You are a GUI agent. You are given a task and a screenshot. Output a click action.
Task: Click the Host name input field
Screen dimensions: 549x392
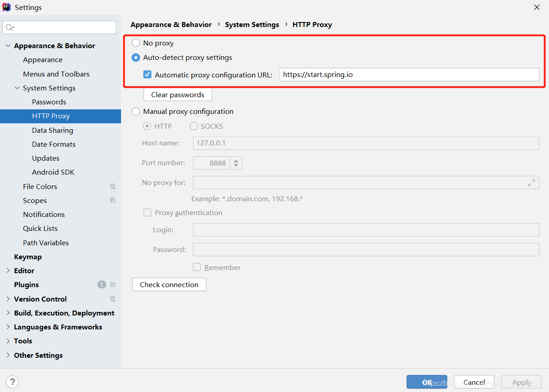(x=366, y=143)
